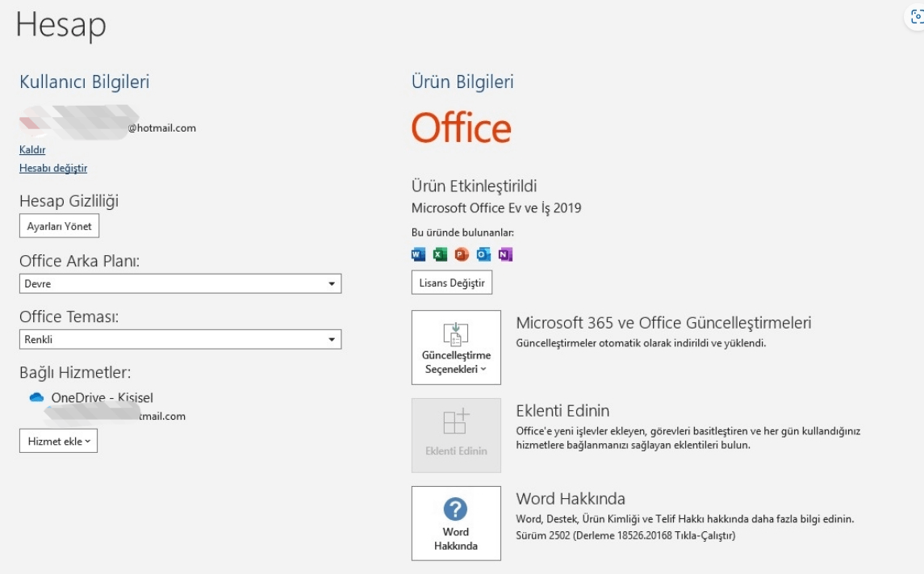Click the Bu üründe bulunanlar label
The width and height of the screenshot is (924, 574).
pyautogui.click(x=462, y=233)
